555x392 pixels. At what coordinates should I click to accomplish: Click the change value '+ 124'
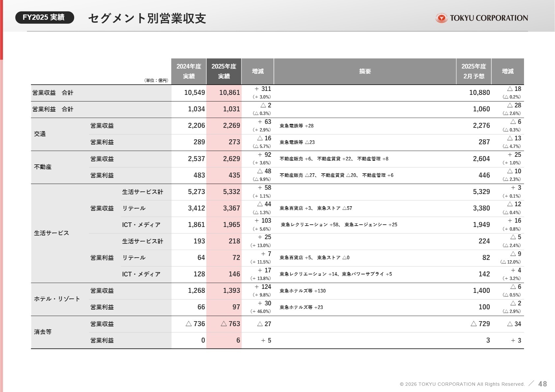point(263,287)
